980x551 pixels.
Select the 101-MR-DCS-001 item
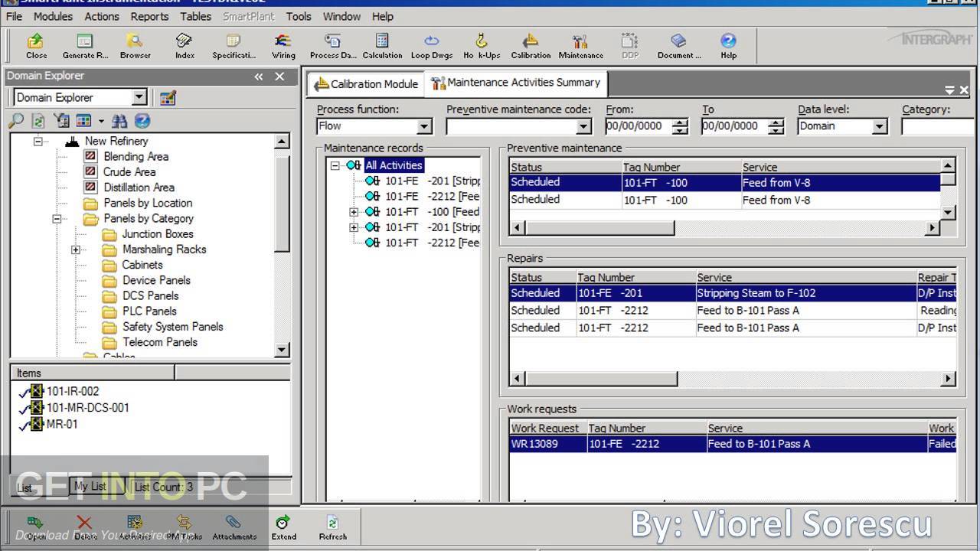pos(87,408)
